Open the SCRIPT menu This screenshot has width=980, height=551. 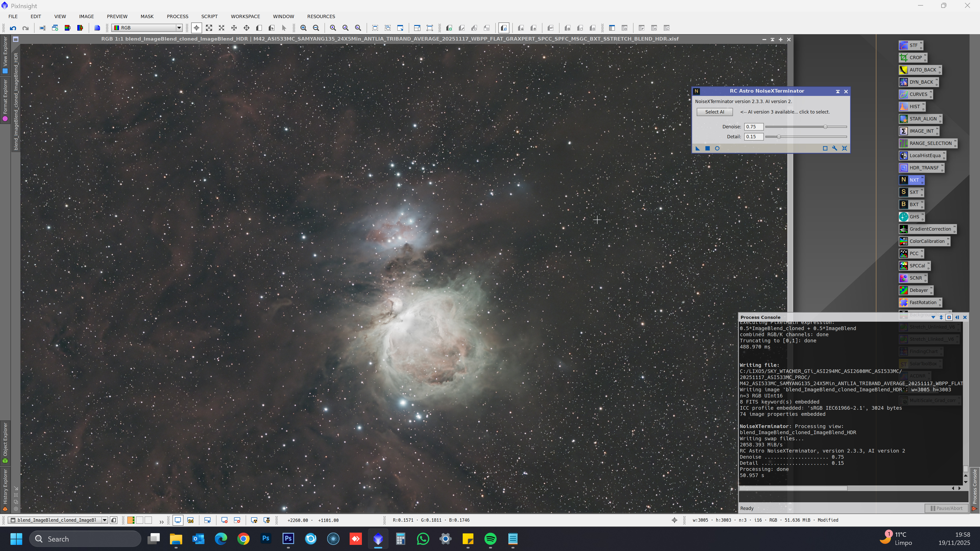click(x=209, y=16)
